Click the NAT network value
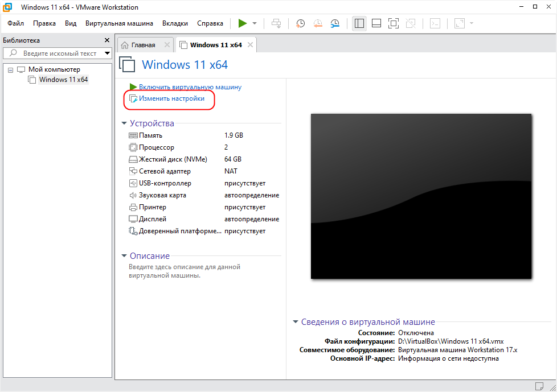Viewport: 557px width, 392px height. 231,171
